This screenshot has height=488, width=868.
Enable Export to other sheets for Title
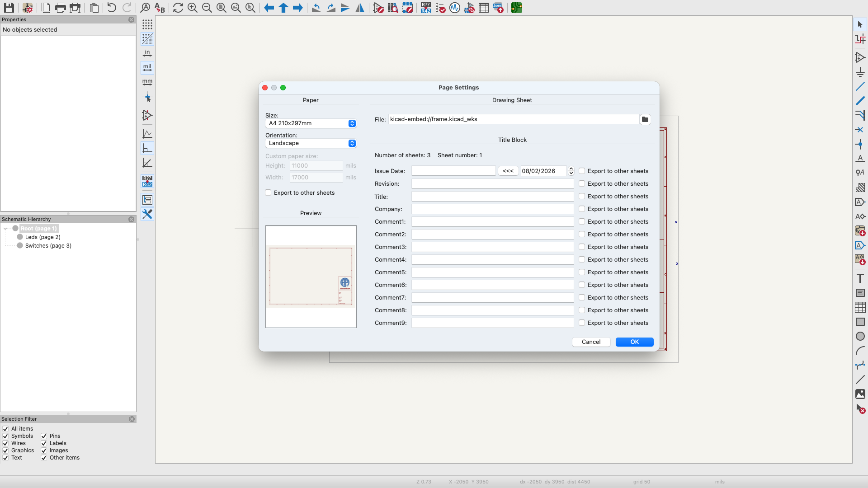[582, 196]
